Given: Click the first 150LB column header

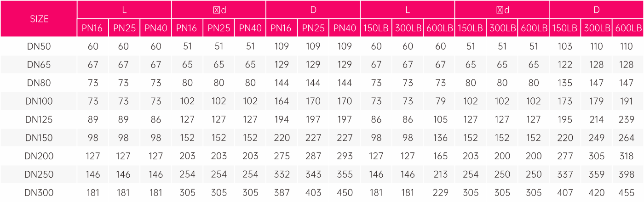Looking at the screenshot, I should pos(376,28).
